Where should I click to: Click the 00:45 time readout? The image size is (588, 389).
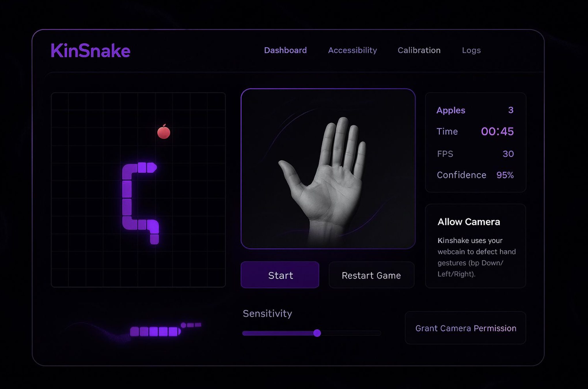497,131
